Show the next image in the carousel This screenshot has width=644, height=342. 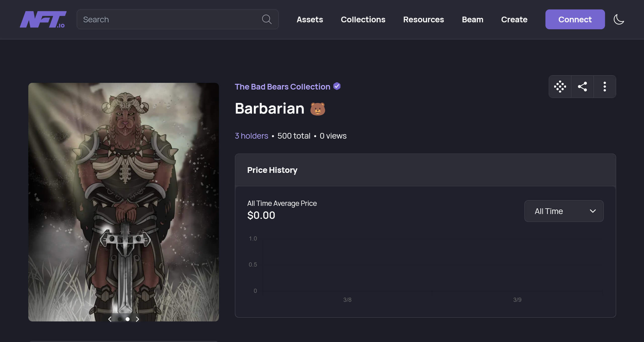(137, 319)
